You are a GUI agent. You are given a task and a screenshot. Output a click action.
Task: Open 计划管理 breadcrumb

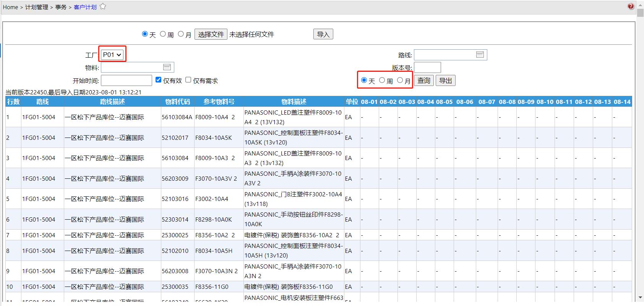[x=37, y=7]
